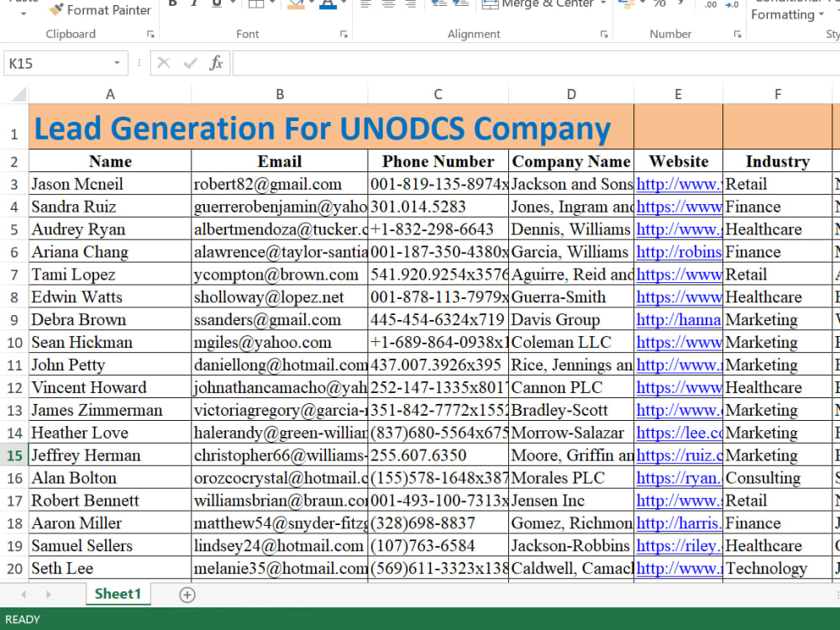Align cell text to the left
Image resolution: width=840 pixels, height=630 pixels.
pos(366,3)
